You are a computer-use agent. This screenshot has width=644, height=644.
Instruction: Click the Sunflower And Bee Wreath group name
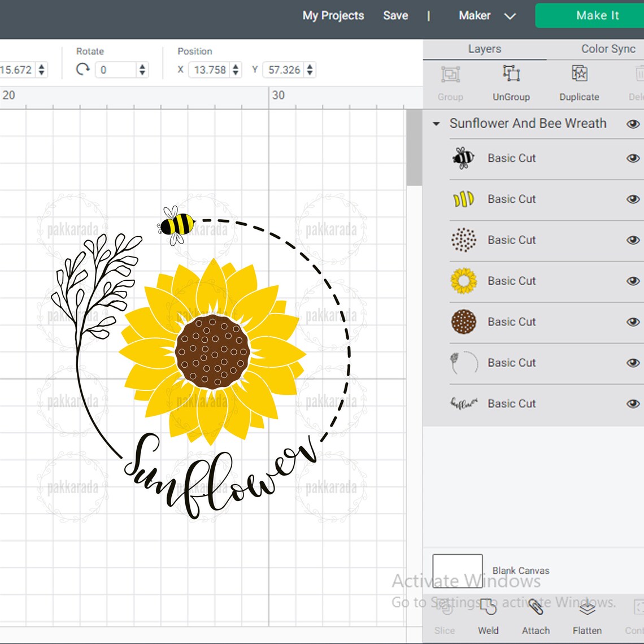[x=528, y=123]
